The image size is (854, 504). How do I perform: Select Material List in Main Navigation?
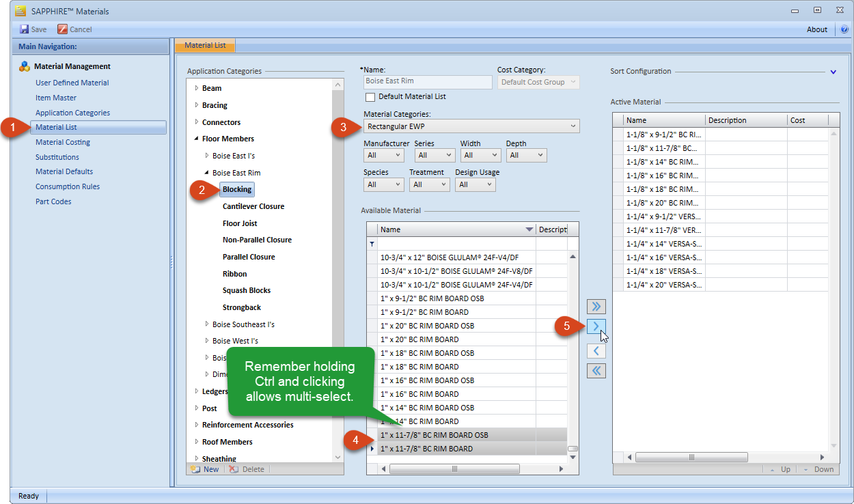(98, 127)
